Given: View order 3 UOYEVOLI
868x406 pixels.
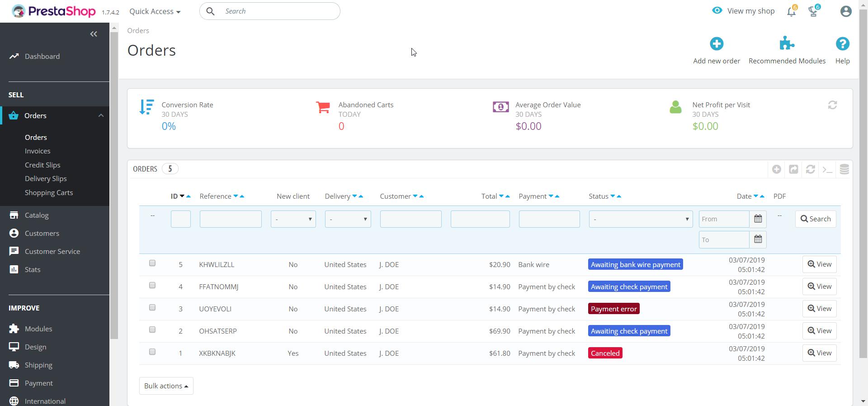Looking at the screenshot, I should [820, 309].
